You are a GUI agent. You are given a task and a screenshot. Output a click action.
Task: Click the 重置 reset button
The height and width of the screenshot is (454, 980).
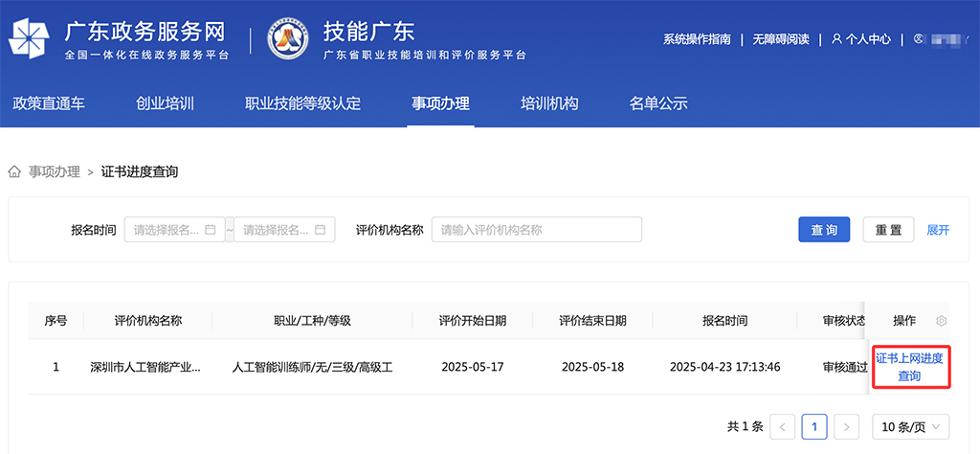click(889, 230)
